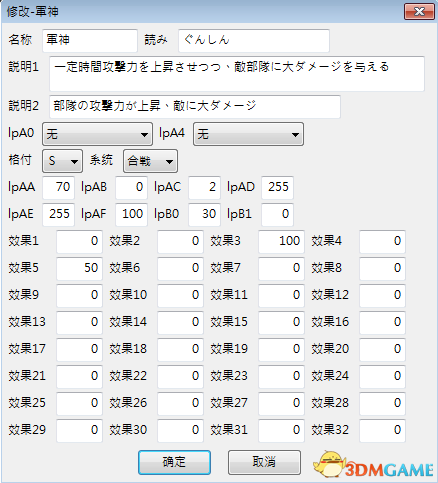This screenshot has width=438, height=483.
Task: Click the 効果3 field showing 100
Action: coord(281,242)
